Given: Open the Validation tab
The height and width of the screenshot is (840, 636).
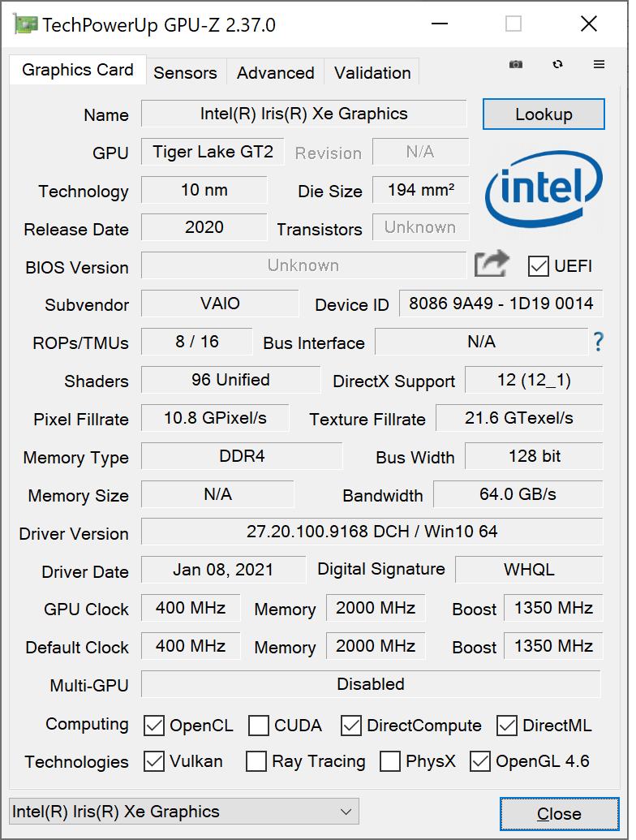Looking at the screenshot, I should 372,72.
